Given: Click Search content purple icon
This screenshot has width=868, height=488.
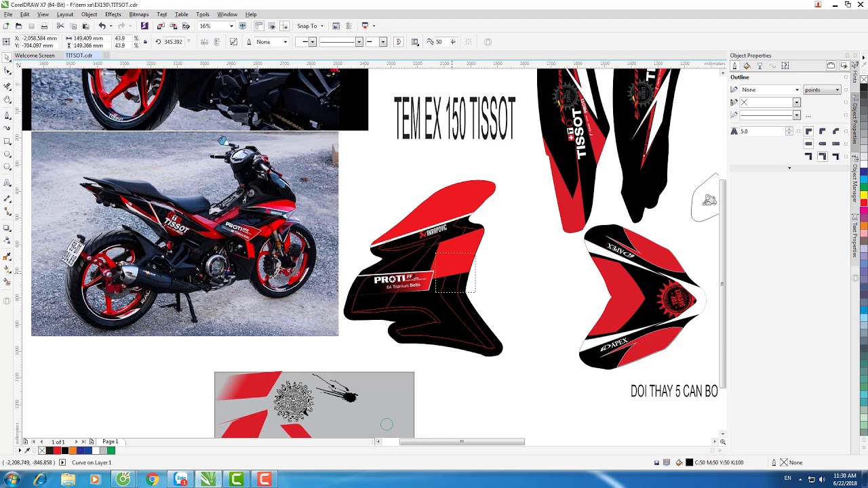Looking at the screenshot, I should pos(144,26).
